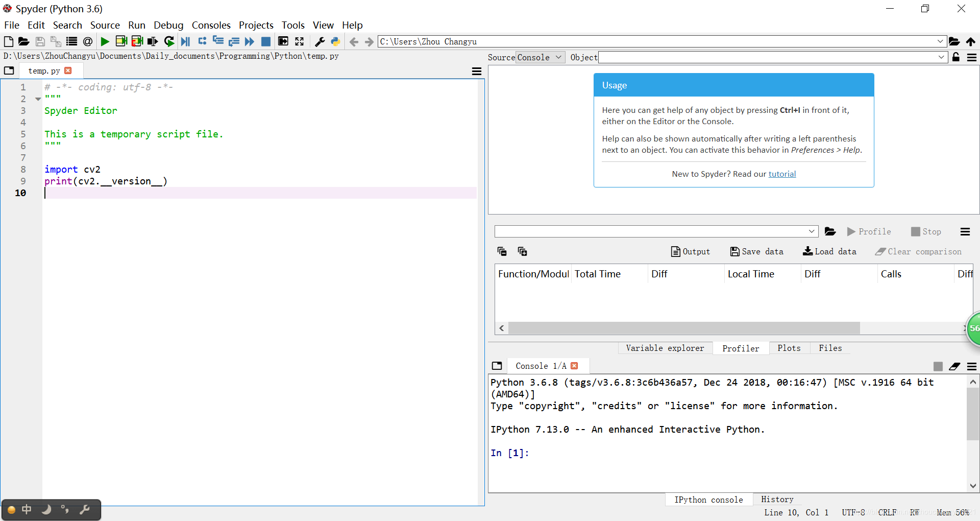Switch to the History tab
Screen dimensions: 980x521
click(777, 499)
